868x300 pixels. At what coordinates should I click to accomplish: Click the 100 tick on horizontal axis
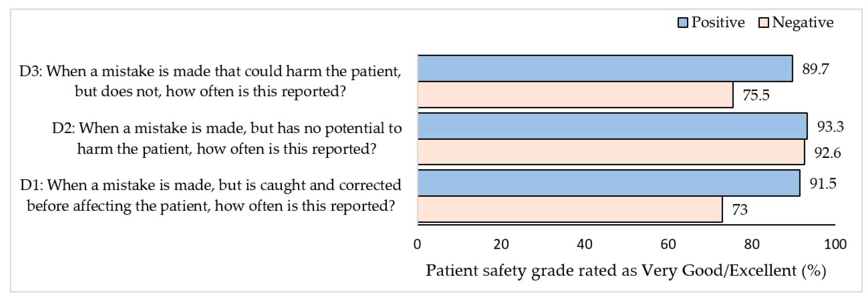835,244
